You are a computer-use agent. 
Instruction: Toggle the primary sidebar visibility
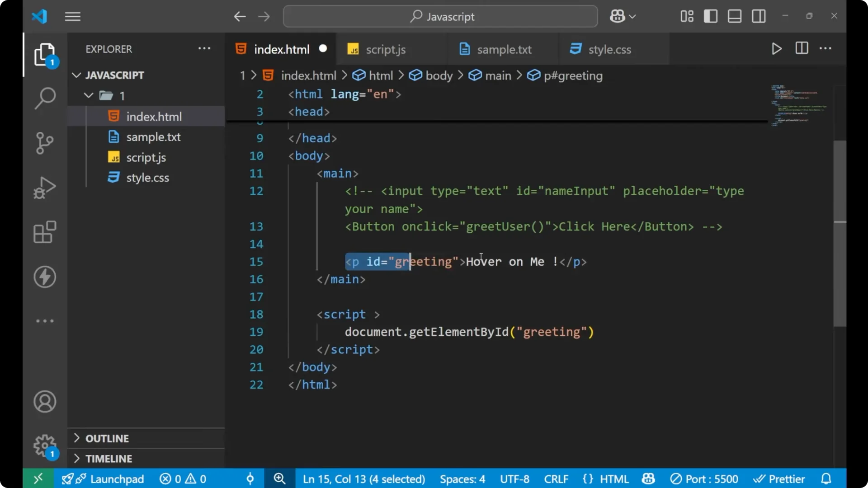click(710, 16)
